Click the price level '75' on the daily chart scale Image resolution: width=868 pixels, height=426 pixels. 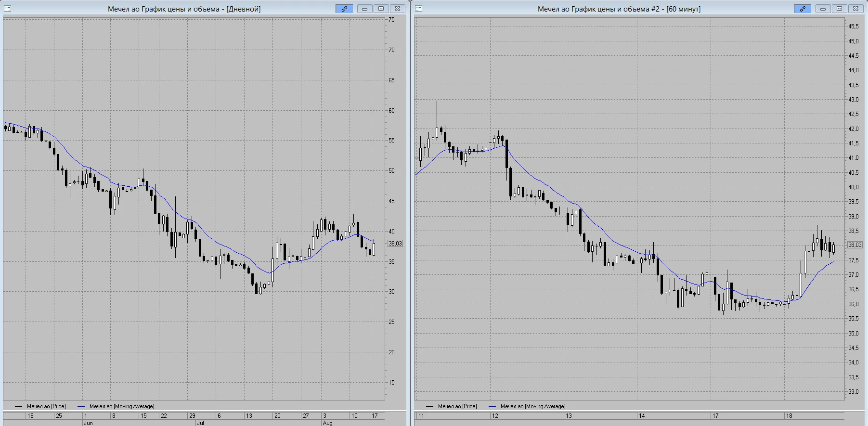[x=391, y=20]
